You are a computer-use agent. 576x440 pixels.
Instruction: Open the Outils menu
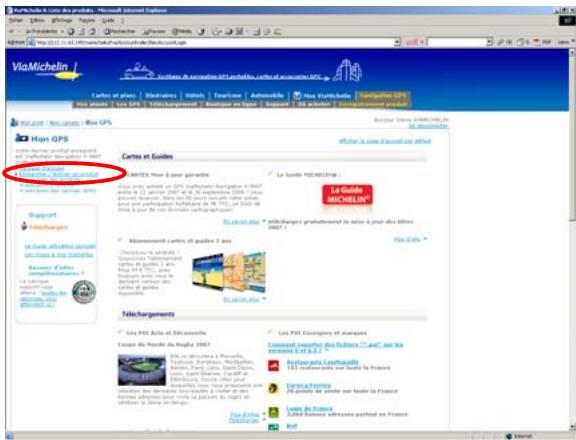108,20
